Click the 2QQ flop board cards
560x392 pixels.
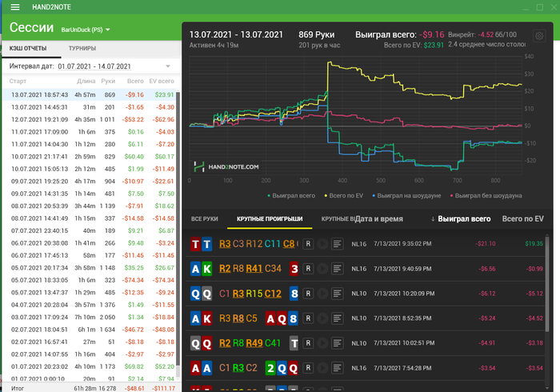(x=282, y=368)
